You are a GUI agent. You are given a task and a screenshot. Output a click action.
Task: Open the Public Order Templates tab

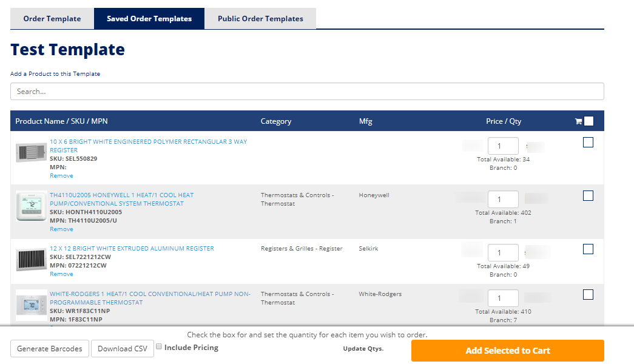coord(260,19)
